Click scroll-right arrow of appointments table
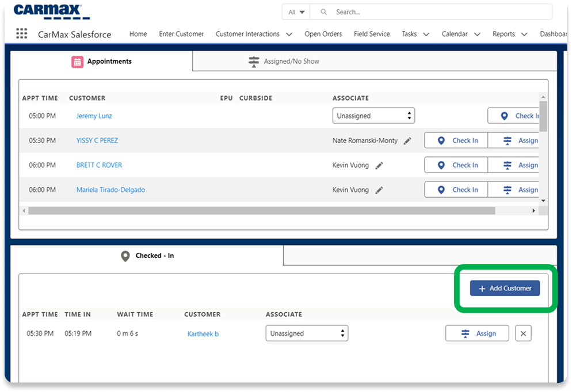 click(533, 211)
